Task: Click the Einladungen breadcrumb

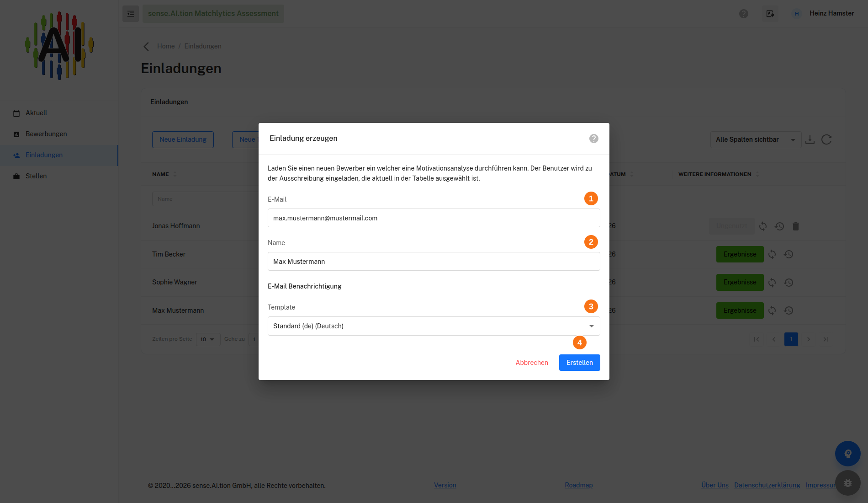Action: pyautogui.click(x=203, y=46)
